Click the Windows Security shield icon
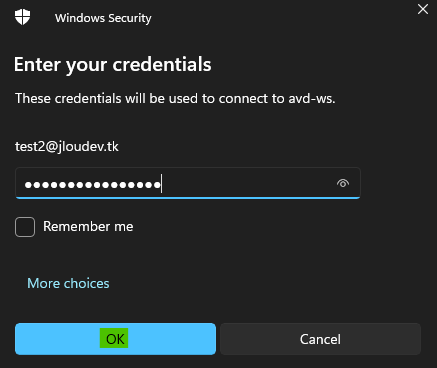Image resolution: width=437 pixels, height=368 pixels. click(22, 17)
